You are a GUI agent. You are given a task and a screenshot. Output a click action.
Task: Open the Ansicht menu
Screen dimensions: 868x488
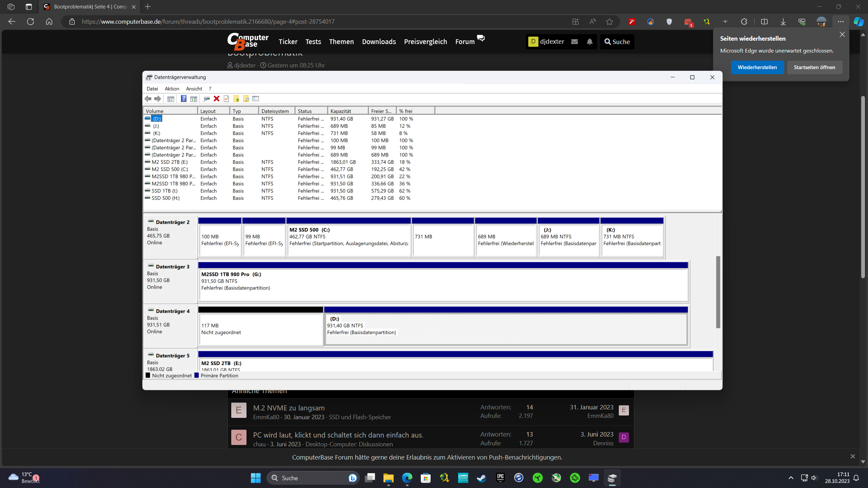pos(194,89)
